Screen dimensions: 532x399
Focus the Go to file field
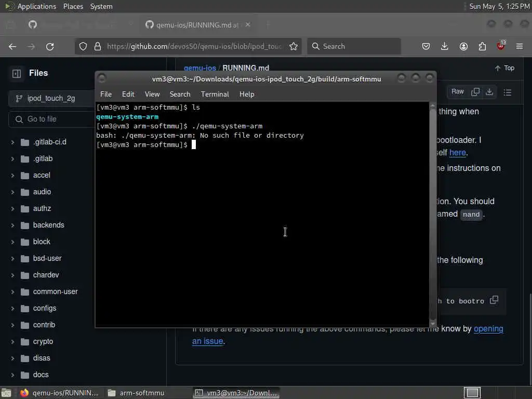pyautogui.click(x=51, y=119)
